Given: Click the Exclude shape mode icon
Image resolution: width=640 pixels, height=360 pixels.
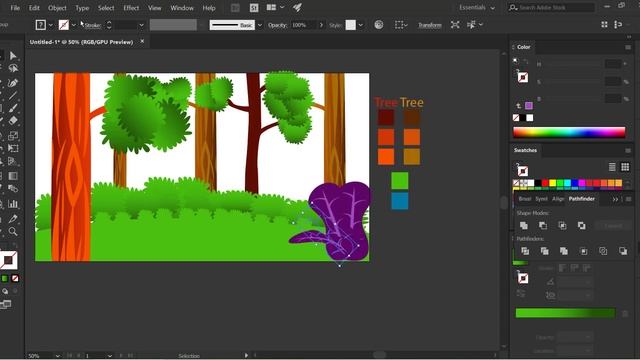Looking at the screenshot, I should coord(581,225).
